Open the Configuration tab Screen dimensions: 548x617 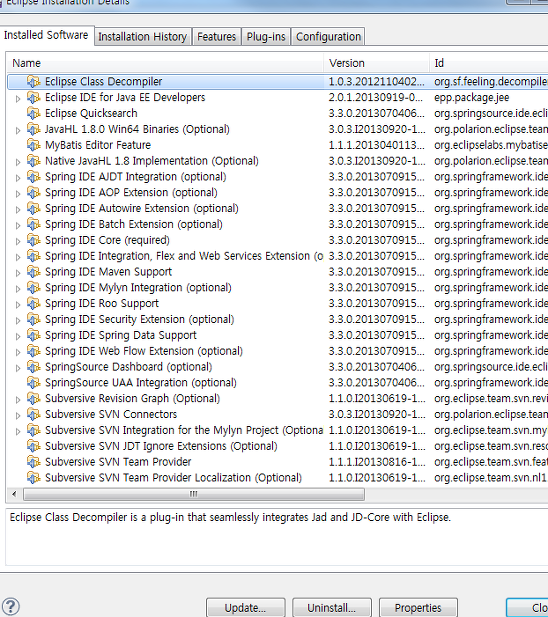(328, 37)
